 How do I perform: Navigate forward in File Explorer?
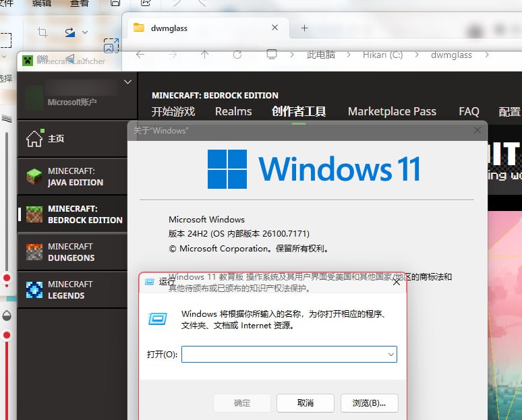coord(173,54)
